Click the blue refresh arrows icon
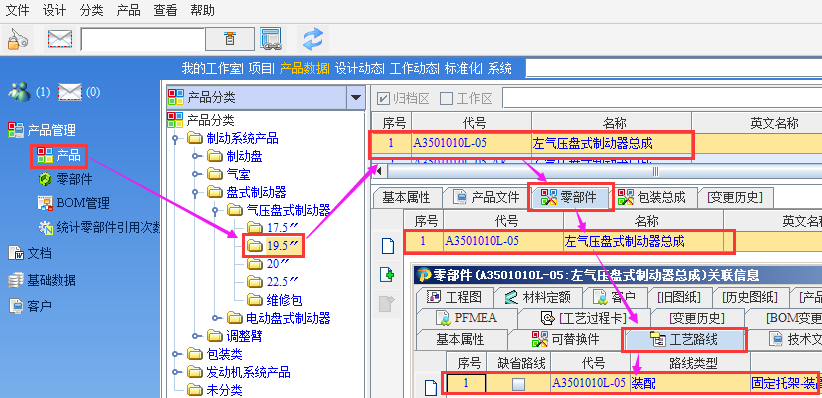 [x=313, y=39]
